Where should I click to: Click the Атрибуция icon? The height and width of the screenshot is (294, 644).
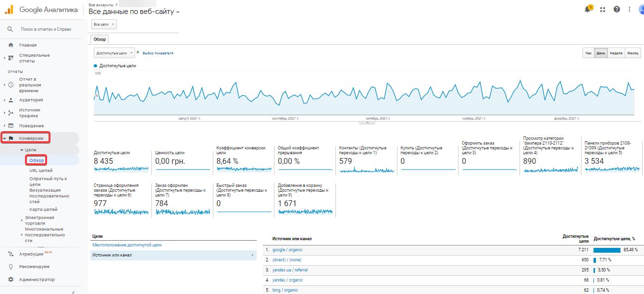point(11,254)
